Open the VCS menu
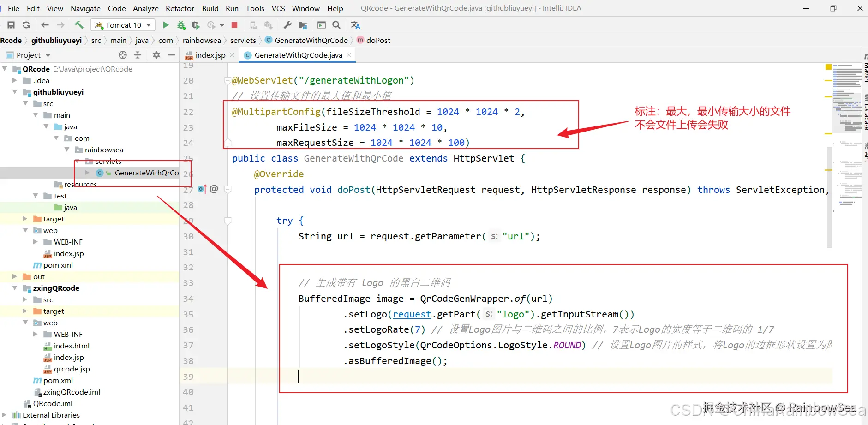The width and height of the screenshot is (868, 425). [278, 8]
